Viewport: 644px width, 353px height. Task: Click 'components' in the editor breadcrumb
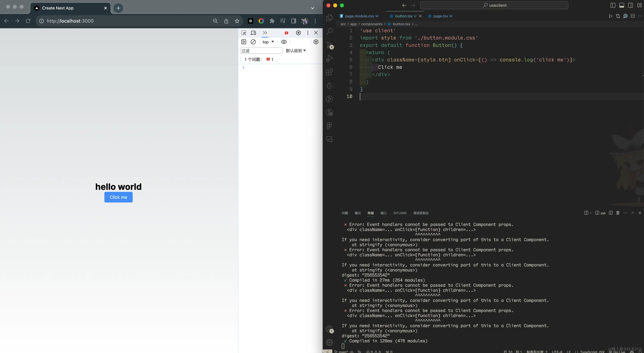coord(371,24)
